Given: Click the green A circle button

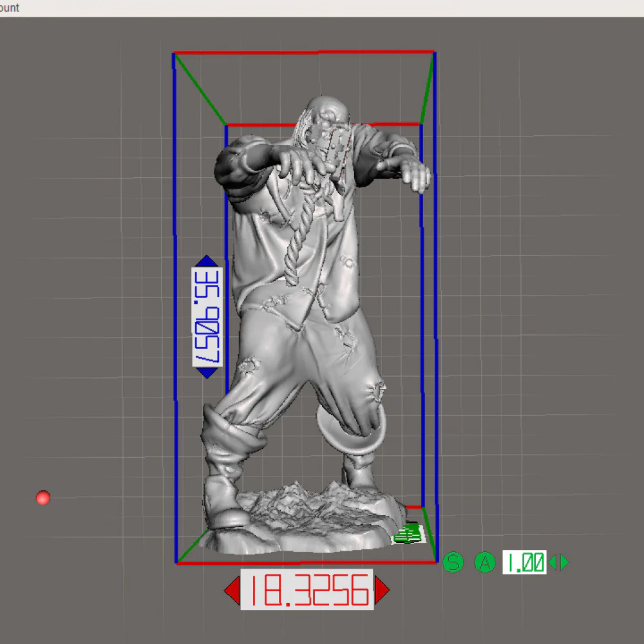Looking at the screenshot, I should [485, 562].
